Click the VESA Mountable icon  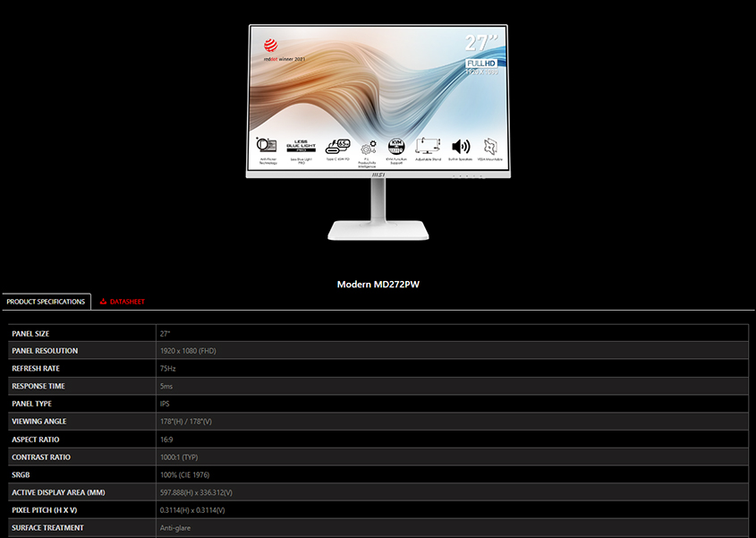pyautogui.click(x=490, y=146)
